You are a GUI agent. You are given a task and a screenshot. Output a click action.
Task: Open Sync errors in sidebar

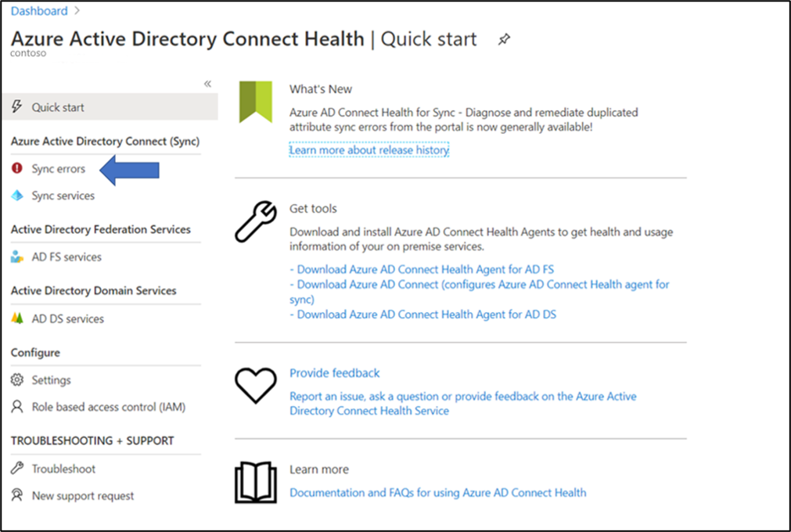(x=58, y=168)
